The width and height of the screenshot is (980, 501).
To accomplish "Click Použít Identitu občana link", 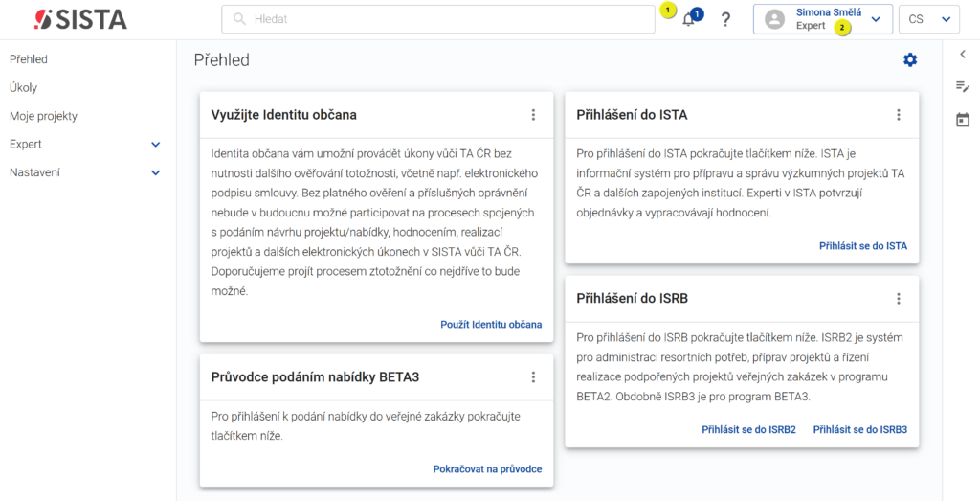I will [x=491, y=325].
